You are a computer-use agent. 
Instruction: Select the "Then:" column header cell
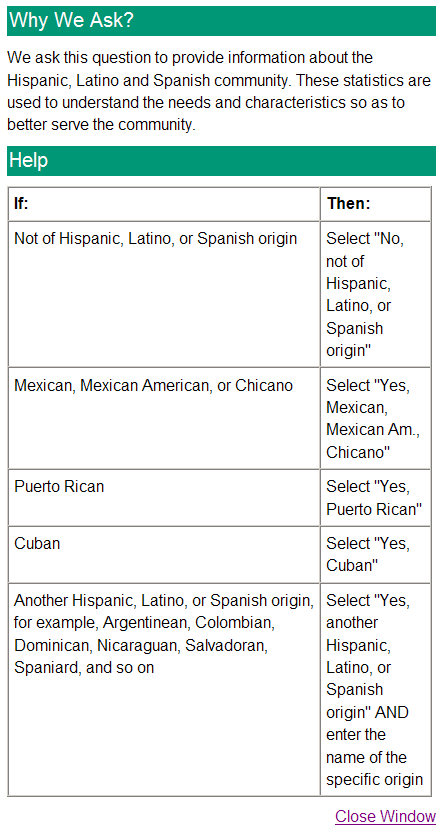[x=376, y=204]
